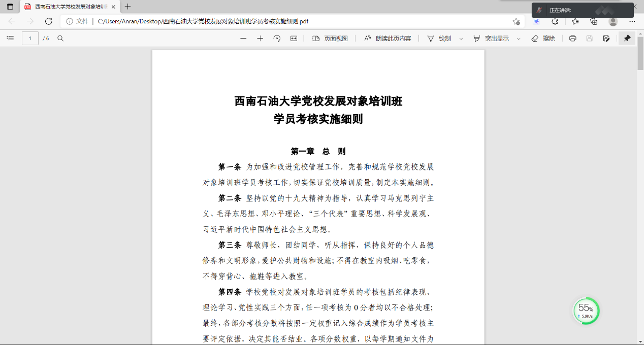
Task: Click the total page count / 6
Action: (x=46, y=39)
